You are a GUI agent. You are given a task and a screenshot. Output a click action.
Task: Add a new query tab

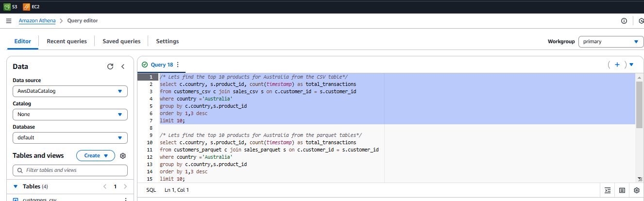point(617,65)
